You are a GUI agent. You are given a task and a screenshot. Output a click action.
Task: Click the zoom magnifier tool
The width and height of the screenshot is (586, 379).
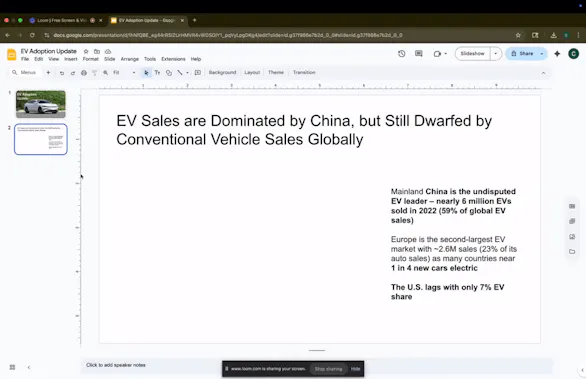pos(106,73)
